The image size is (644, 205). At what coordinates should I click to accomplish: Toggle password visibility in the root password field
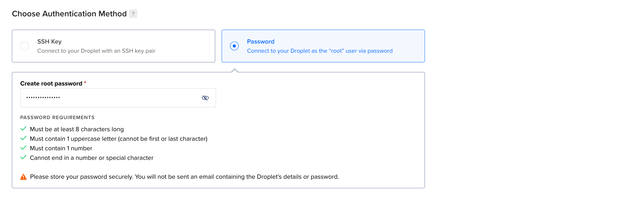click(205, 98)
